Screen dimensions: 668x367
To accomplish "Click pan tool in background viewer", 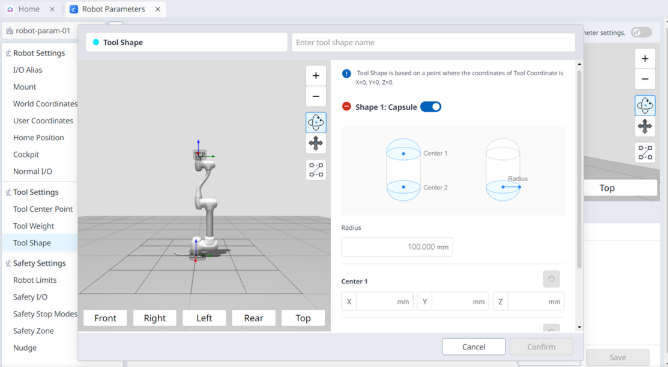I will (645, 126).
